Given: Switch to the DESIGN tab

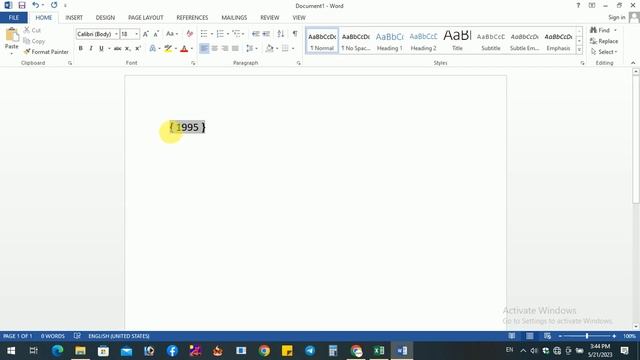Looking at the screenshot, I should 105,18.
